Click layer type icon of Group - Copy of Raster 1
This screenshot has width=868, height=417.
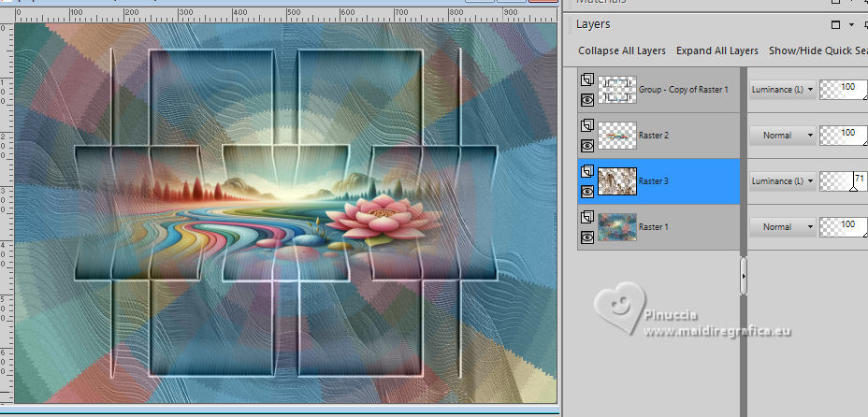coord(587,79)
